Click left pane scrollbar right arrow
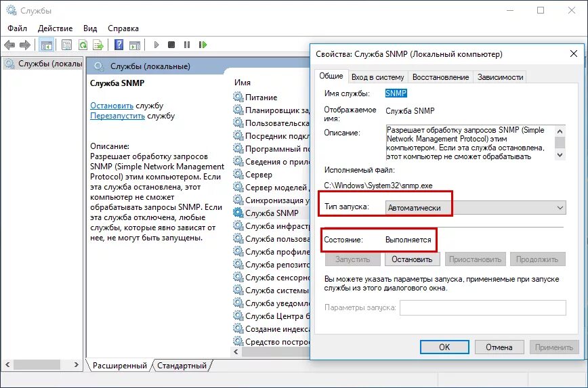588x388 pixels. point(76,364)
